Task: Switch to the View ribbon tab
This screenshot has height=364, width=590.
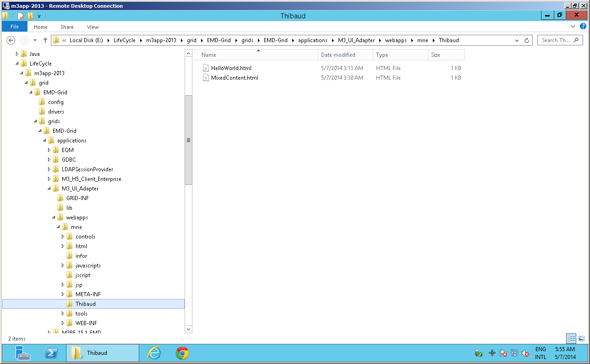Action: [x=93, y=27]
